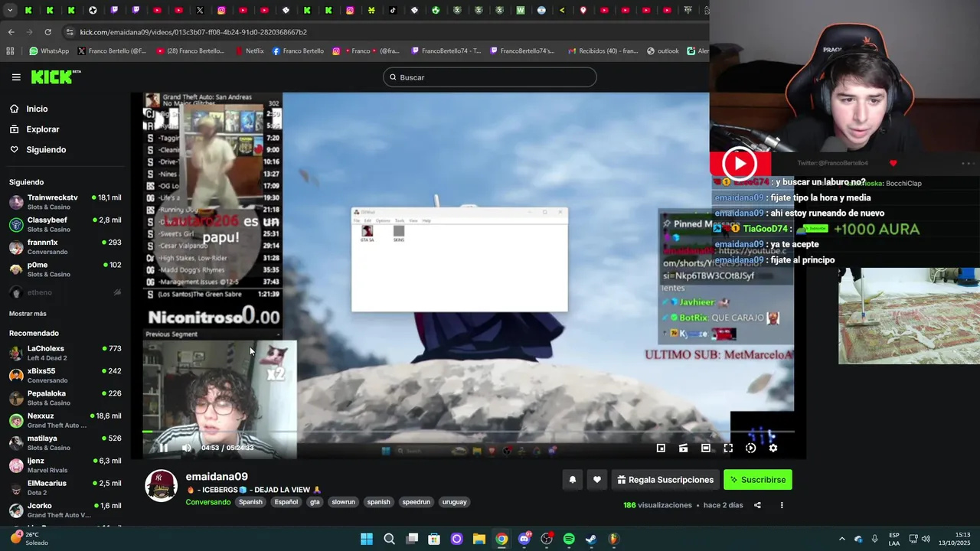The height and width of the screenshot is (551, 980).
Task: Open the outlook bookmark
Action: point(663,51)
